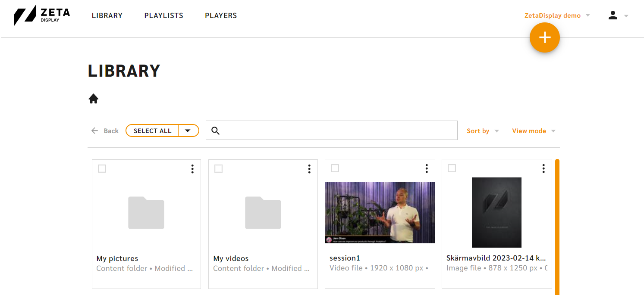
Task: Expand the ZetaDisplay demo account dropdown
Action: pos(557,16)
